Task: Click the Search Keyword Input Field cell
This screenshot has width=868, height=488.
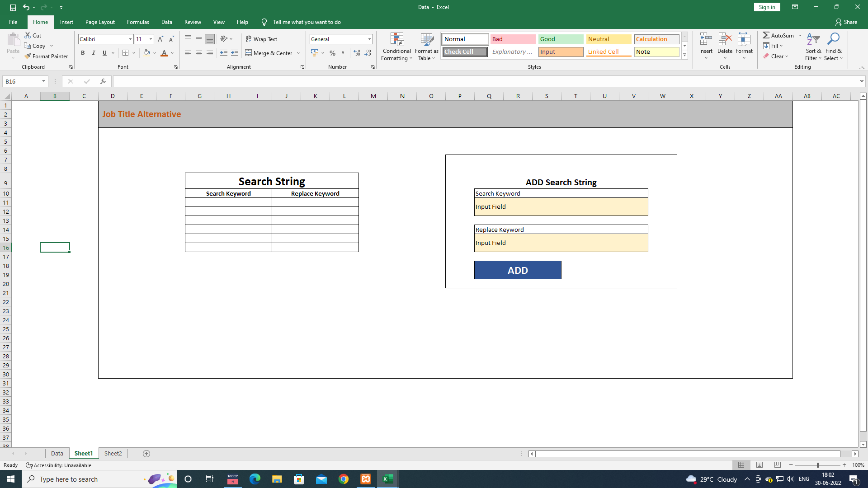Action: (x=561, y=207)
